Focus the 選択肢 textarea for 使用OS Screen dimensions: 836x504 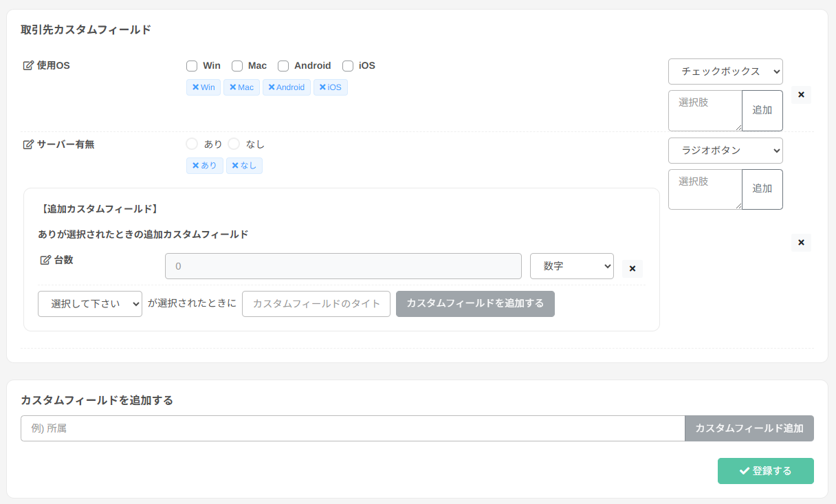pos(705,111)
